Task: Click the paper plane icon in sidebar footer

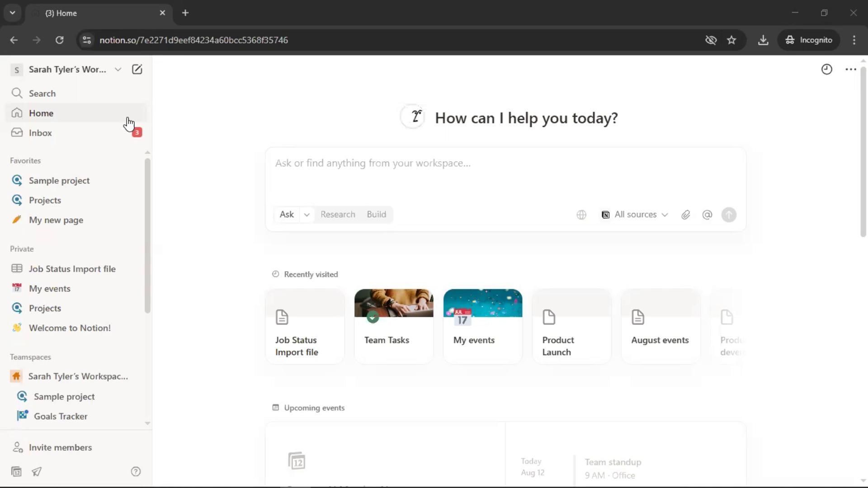Action: coord(37,472)
